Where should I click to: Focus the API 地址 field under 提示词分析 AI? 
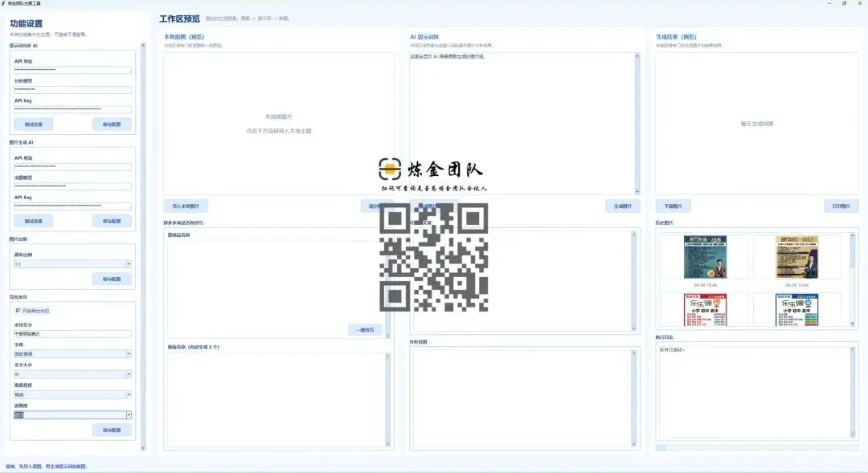pyautogui.click(x=72, y=70)
